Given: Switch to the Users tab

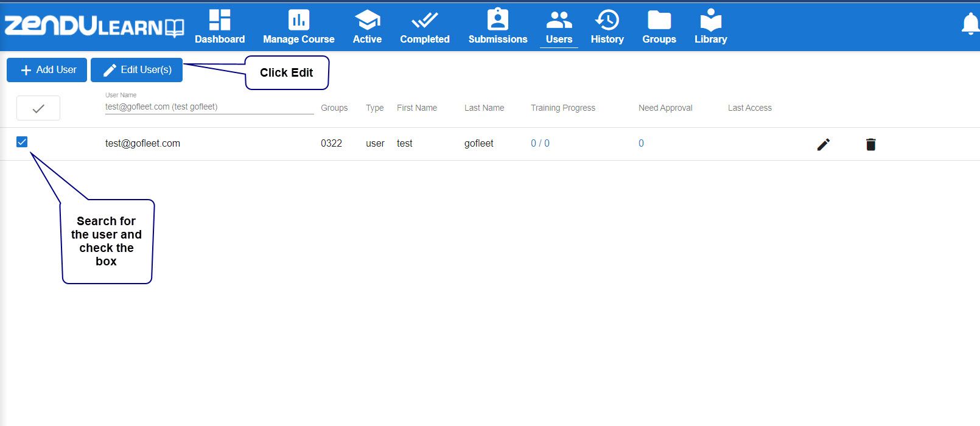Looking at the screenshot, I should (x=559, y=27).
